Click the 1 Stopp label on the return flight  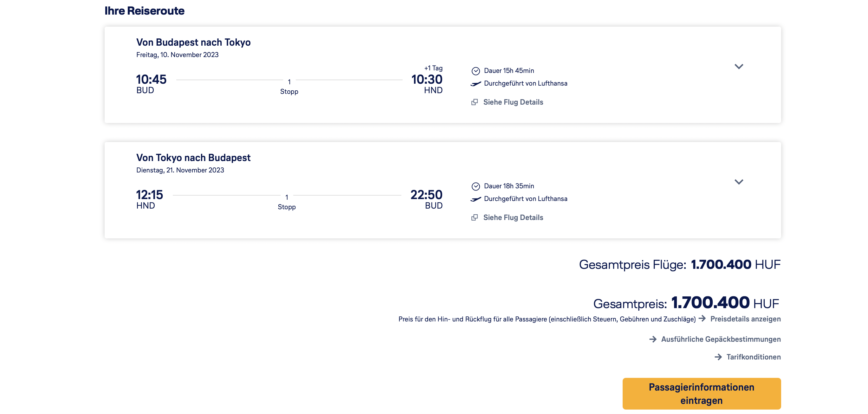[x=286, y=203]
